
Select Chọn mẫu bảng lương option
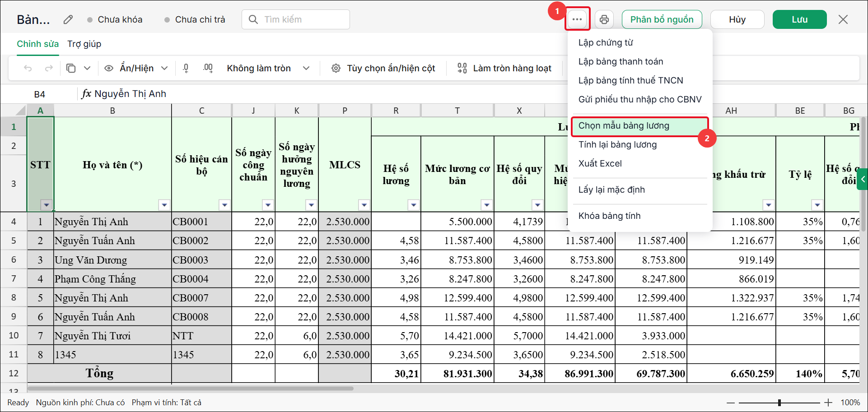pyautogui.click(x=640, y=126)
